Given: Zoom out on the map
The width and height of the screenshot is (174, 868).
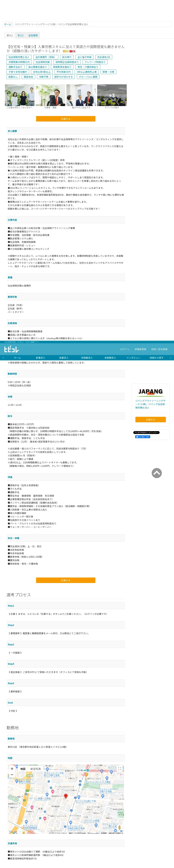Looking at the screenshot, I should (12, 775).
